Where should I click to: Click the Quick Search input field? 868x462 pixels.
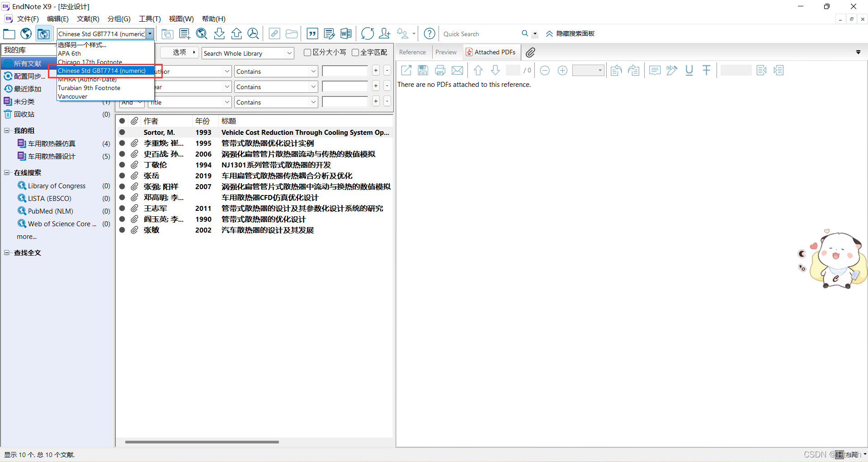click(480, 34)
